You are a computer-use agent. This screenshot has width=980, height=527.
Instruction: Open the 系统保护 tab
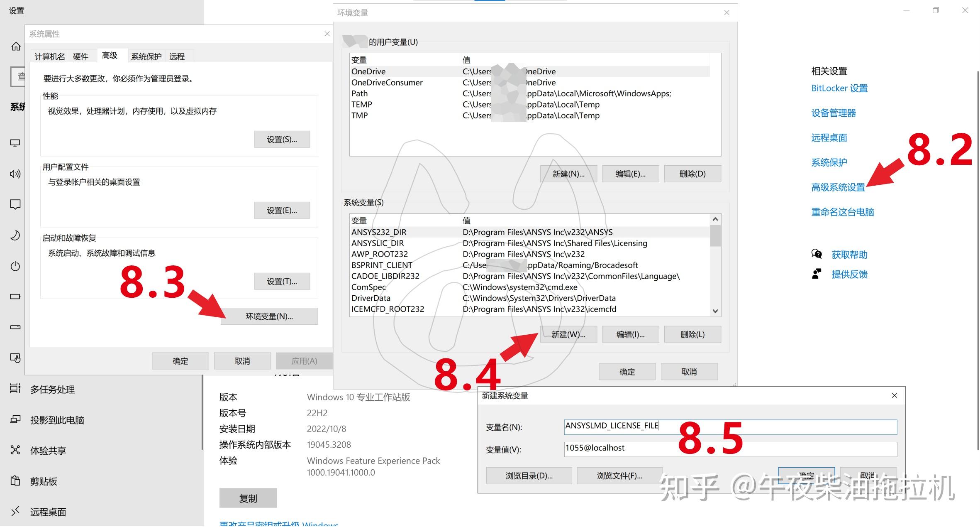point(146,56)
